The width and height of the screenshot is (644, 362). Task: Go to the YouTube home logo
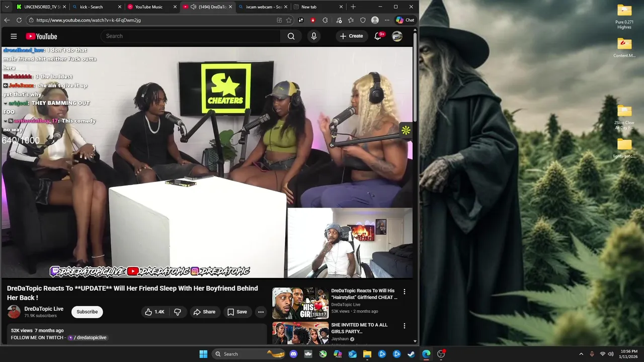[41, 36]
